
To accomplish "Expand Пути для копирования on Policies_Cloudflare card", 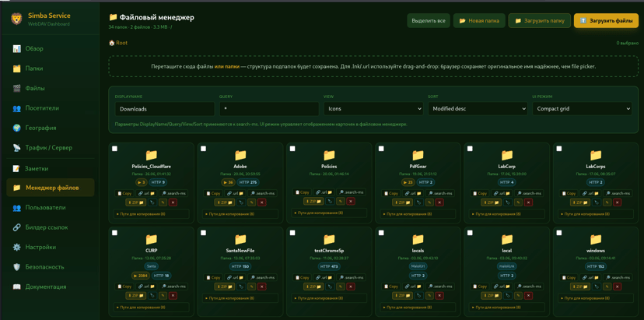I will pos(151,214).
